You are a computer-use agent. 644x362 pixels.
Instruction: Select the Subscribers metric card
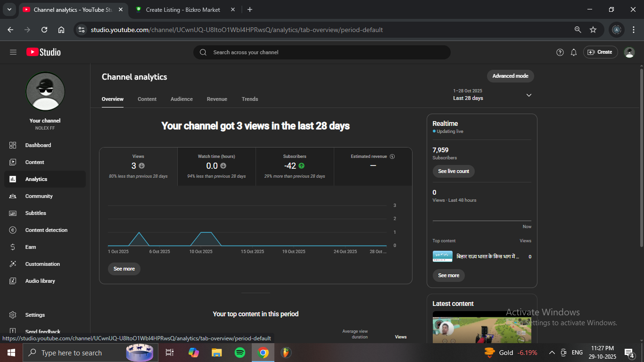click(295, 166)
